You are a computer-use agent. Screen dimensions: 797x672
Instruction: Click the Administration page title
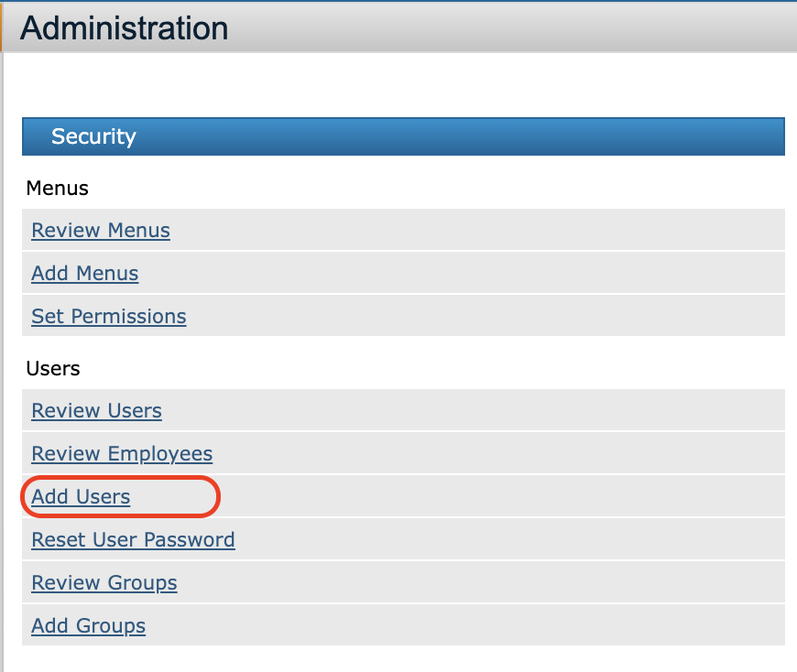(x=124, y=28)
